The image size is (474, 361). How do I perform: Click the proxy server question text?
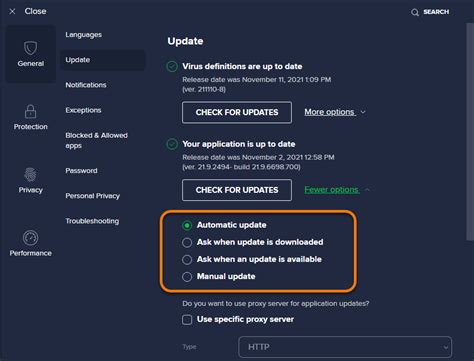[x=276, y=304]
